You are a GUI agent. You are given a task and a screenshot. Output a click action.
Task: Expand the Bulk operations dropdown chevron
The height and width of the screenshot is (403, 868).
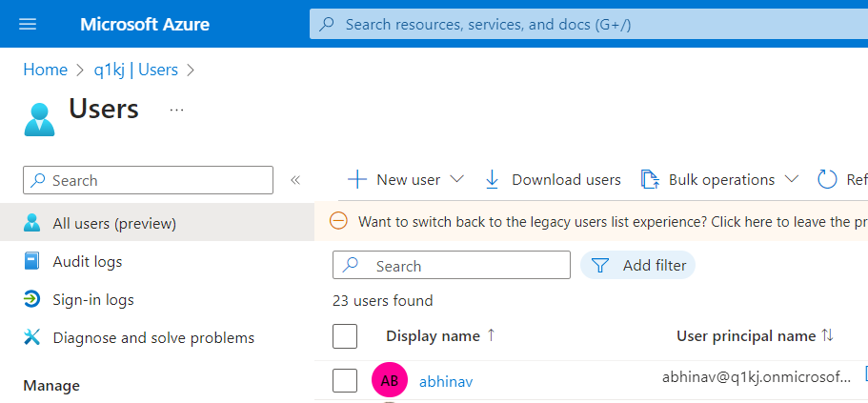pos(792,179)
